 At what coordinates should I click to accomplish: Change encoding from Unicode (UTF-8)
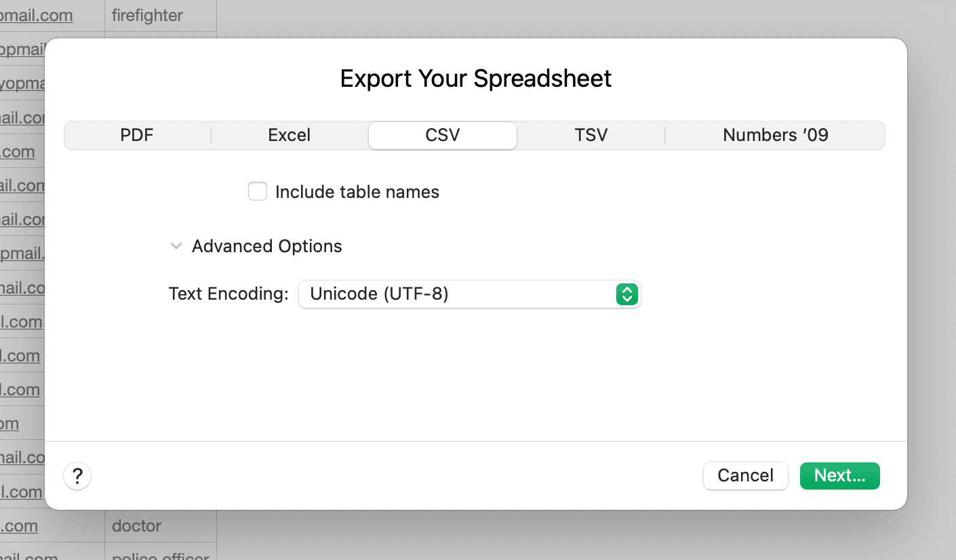470,294
